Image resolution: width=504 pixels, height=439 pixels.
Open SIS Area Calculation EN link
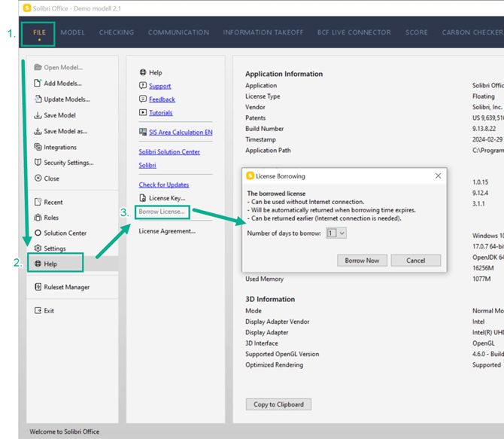(x=175, y=132)
